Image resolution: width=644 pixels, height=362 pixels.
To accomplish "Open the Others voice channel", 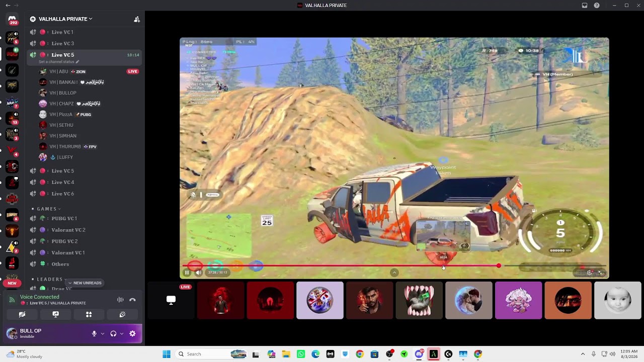I will [x=85, y=264].
